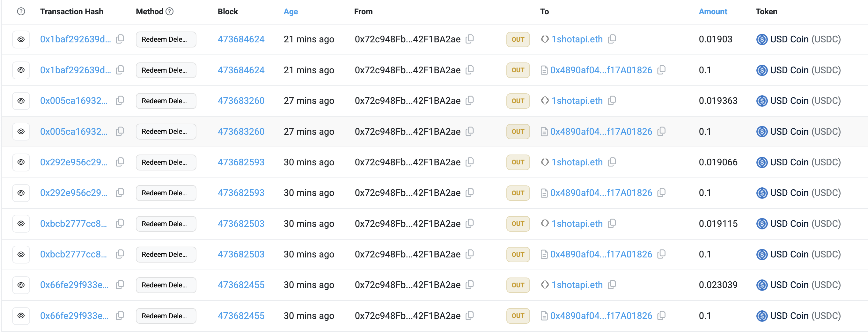This screenshot has height=332, width=868.
Task: Copy 0x4890af04 address in the 0x1baf292639d row
Action: pos(661,70)
